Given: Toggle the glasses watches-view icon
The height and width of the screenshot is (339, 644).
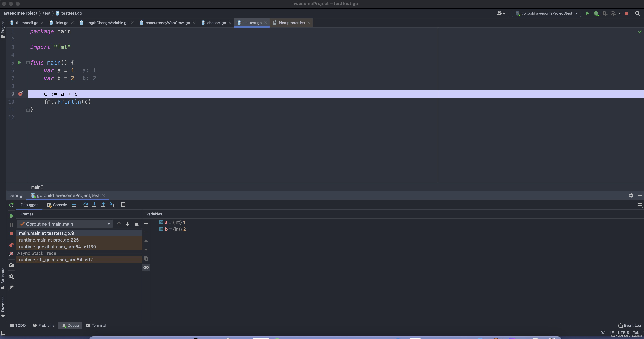Looking at the screenshot, I should [x=146, y=267].
